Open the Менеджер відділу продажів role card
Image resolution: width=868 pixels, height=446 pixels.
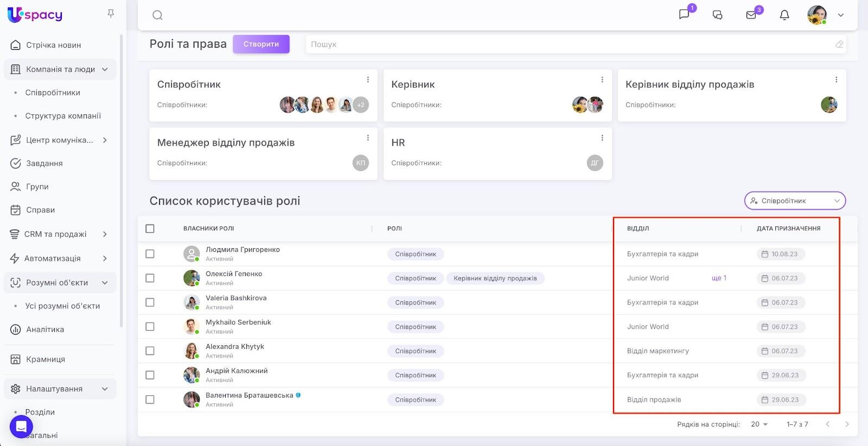pyautogui.click(x=226, y=143)
